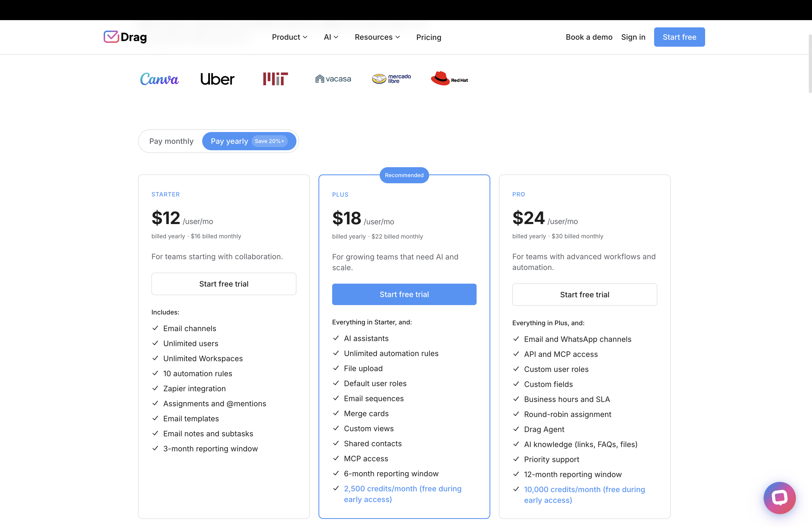Click 'Assignments and @mentions' feature text

click(215, 404)
